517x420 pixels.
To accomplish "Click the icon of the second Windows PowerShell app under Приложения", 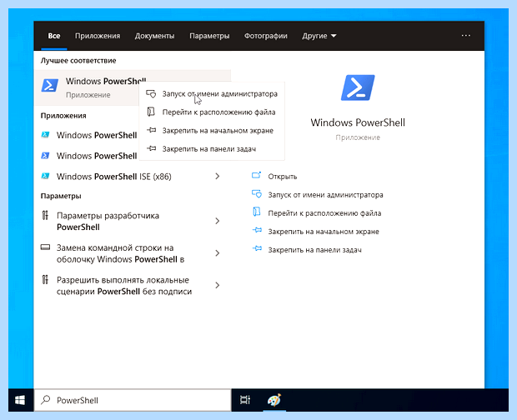I will pos(45,155).
